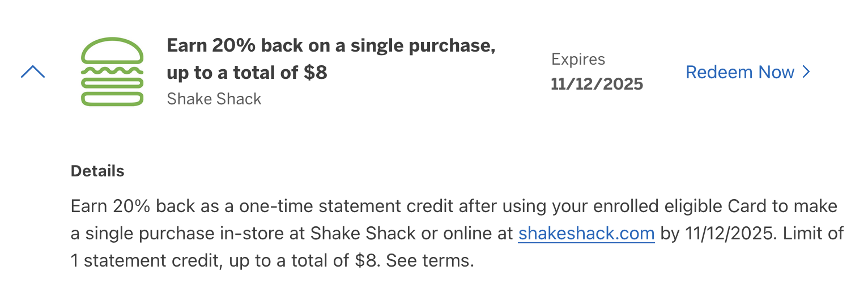868x287 pixels.
Task: Click the "Expires" label
Action: point(578,59)
